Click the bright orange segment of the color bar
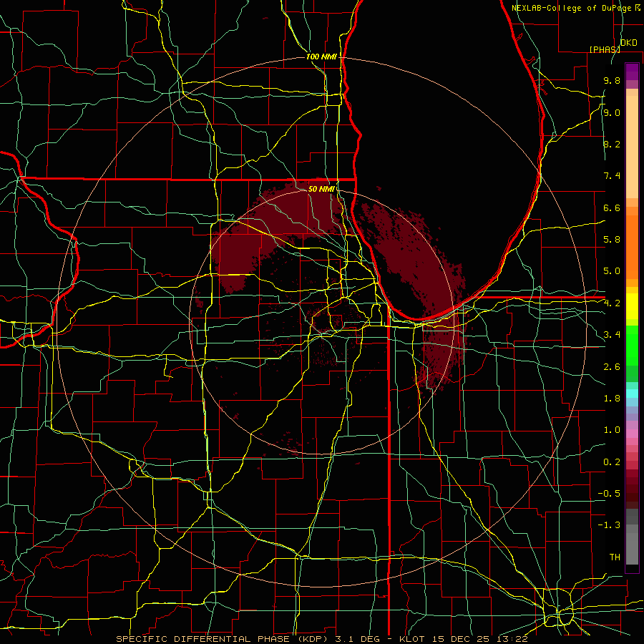This screenshot has height=644, width=644. [632, 247]
